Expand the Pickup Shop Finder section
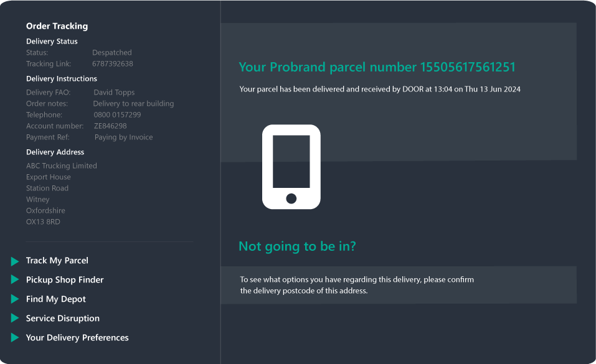Screen dimensions: 596x364 click(65, 280)
